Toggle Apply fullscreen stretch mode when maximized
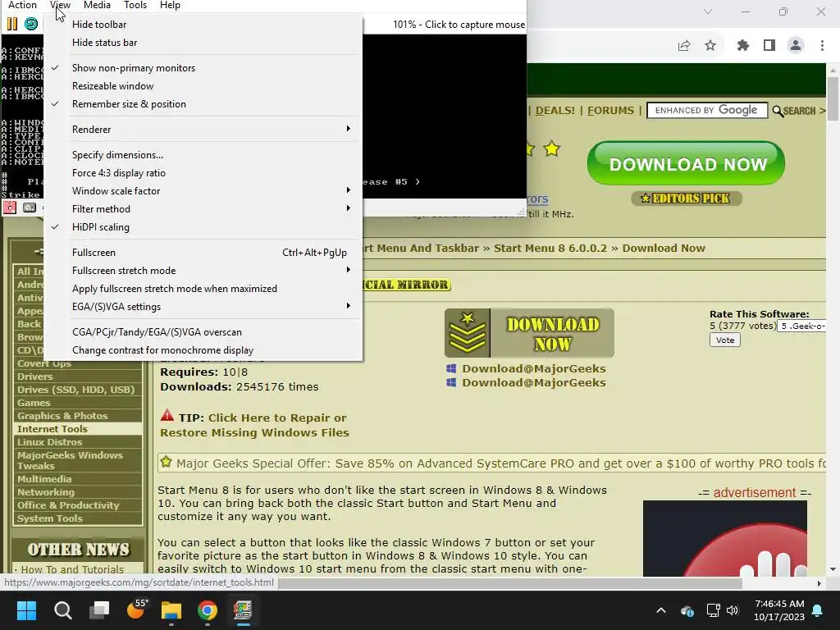 click(203, 289)
